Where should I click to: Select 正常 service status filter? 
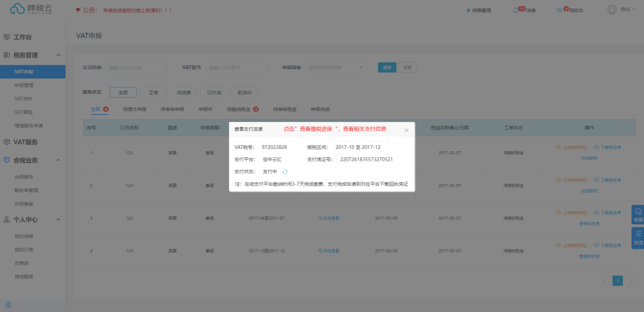[x=154, y=93]
